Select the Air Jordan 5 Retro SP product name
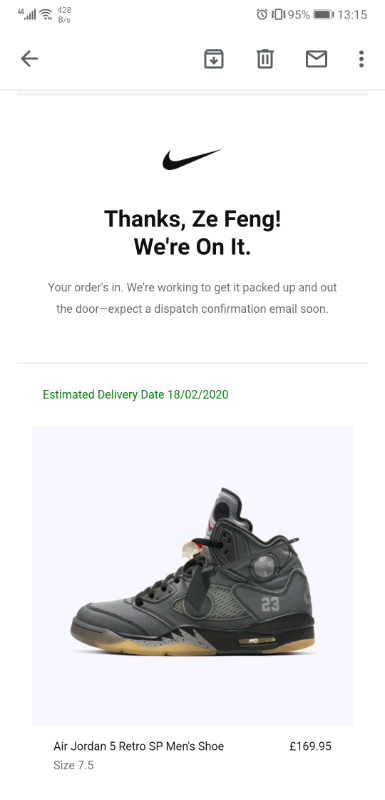Image resolution: width=385 pixels, height=800 pixels. pyautogui.click(x=139, y=746)
